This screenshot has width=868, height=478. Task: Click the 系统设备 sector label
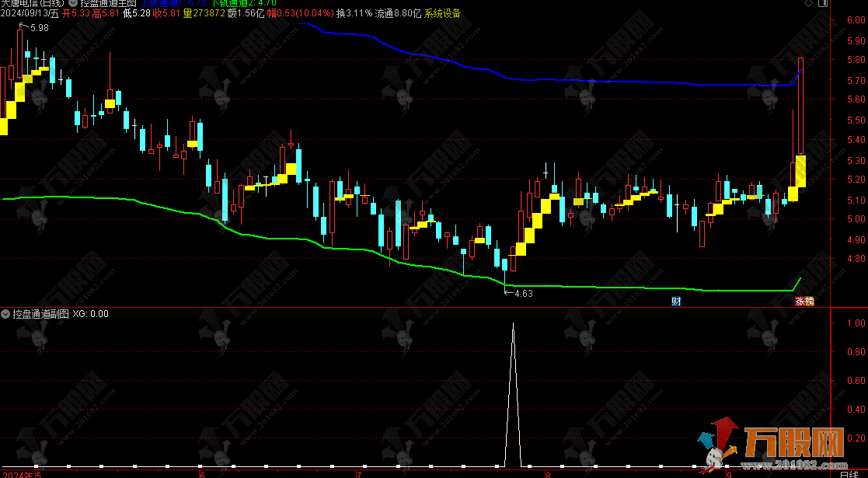[442, 13]
